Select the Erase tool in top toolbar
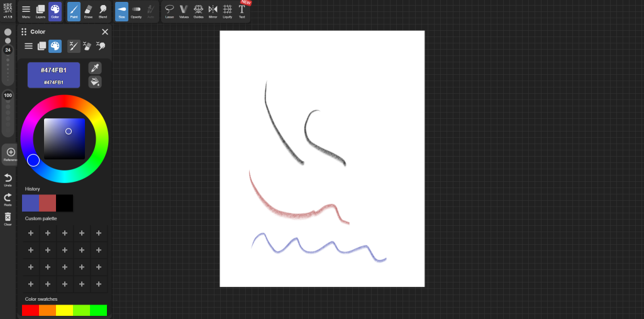The image size is (644, 319). coord(88,11)
